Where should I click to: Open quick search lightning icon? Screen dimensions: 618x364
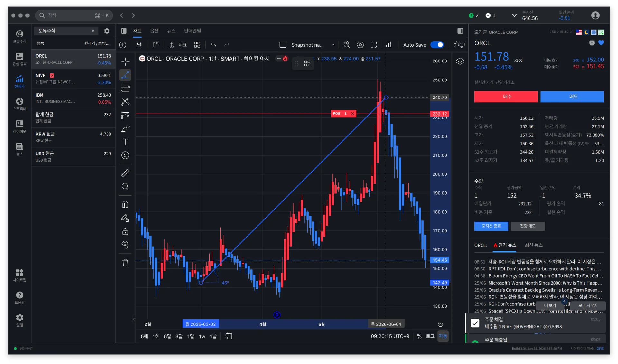[x=347, y=45]
